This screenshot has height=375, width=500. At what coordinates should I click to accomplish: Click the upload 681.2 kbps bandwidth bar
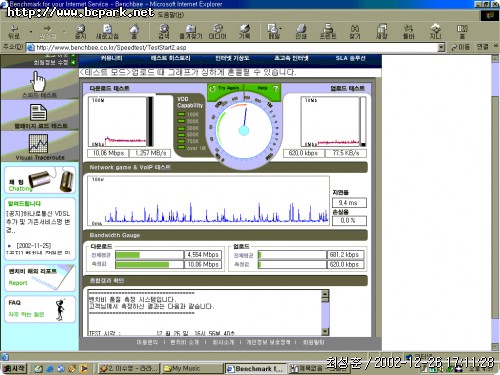[292, 255]
